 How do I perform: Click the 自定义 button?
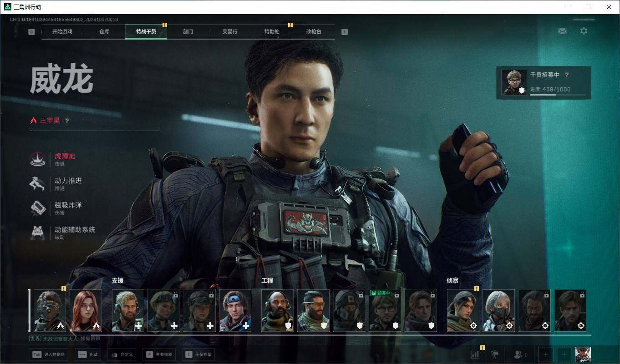coord(122,354)
